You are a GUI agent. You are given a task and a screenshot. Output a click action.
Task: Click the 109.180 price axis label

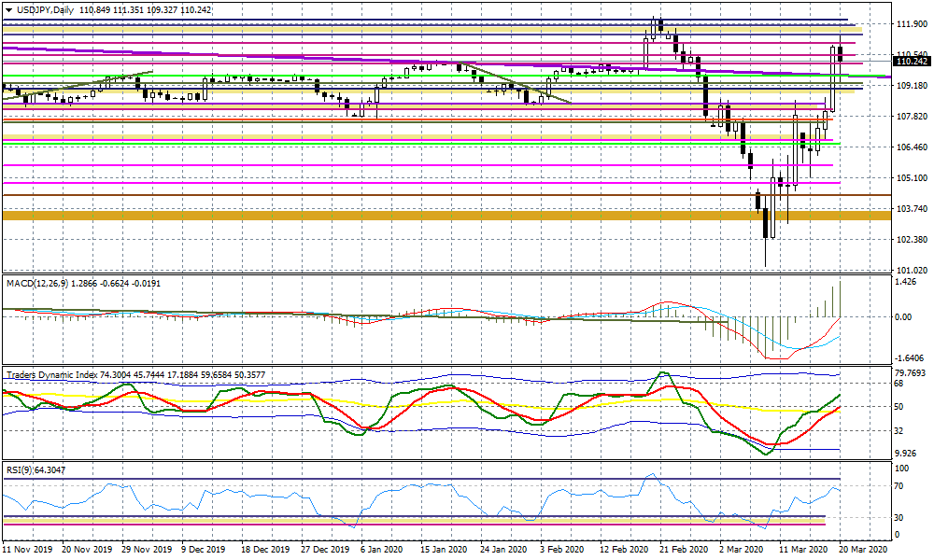[912, 85]
